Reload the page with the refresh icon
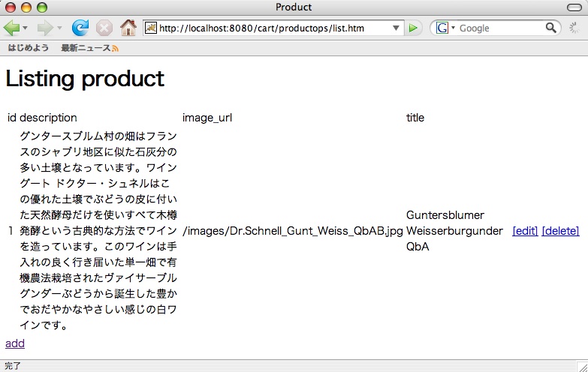Image resolution: width=588 pixels, height=372 pixels. 80,28
